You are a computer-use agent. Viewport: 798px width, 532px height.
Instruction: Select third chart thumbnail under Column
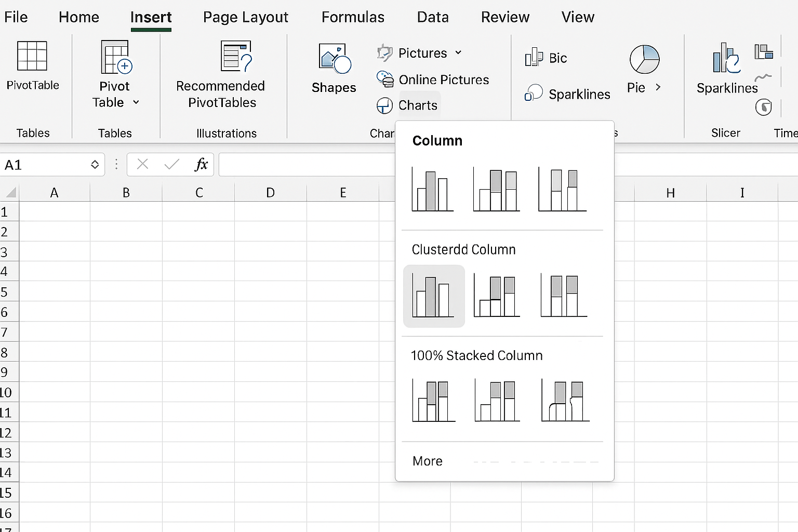(563, 189)
